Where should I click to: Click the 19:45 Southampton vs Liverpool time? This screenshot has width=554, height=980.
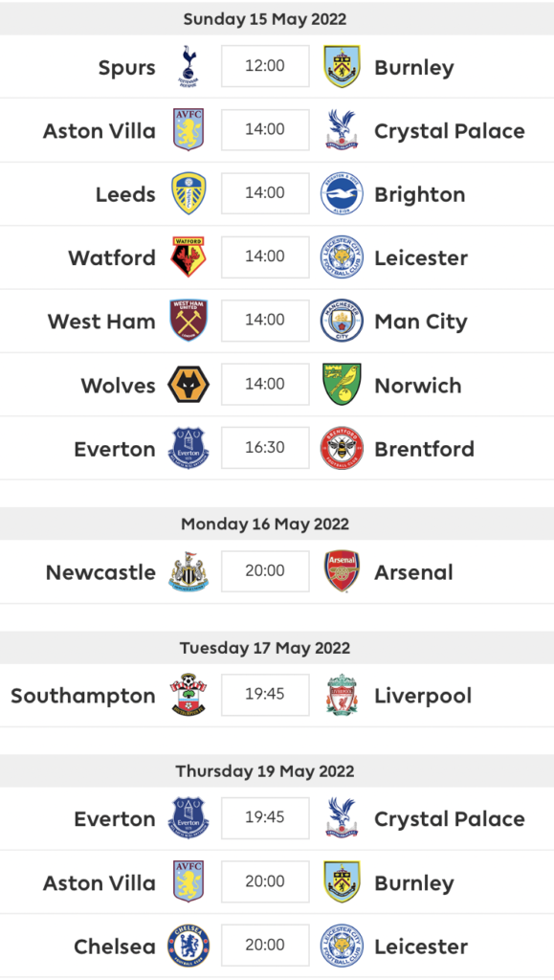265,695
